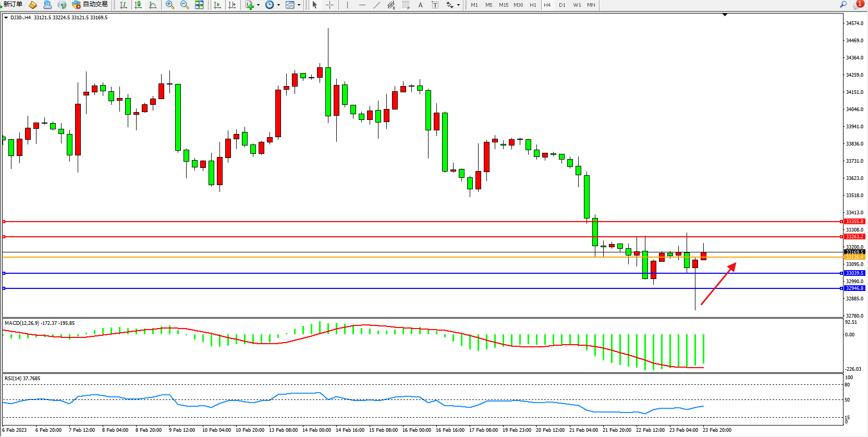Zoom in on the chart
Viewport: 868px width, 437px height.
coord(170,5)
